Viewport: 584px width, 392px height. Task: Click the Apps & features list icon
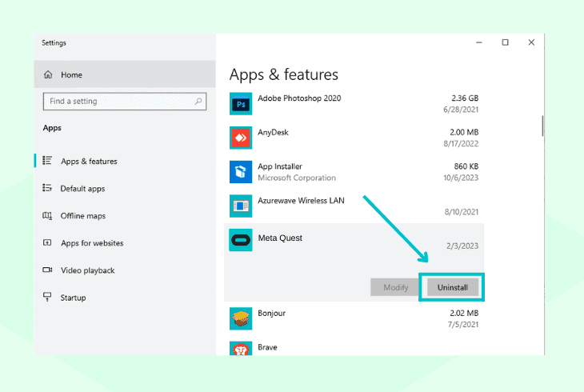[x=47, y=160]
